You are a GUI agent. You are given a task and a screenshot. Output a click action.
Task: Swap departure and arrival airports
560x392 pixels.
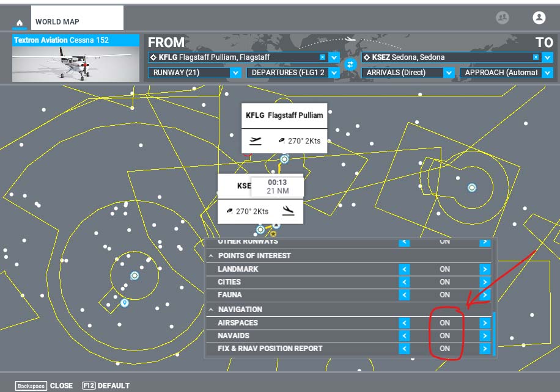(350, 65)
